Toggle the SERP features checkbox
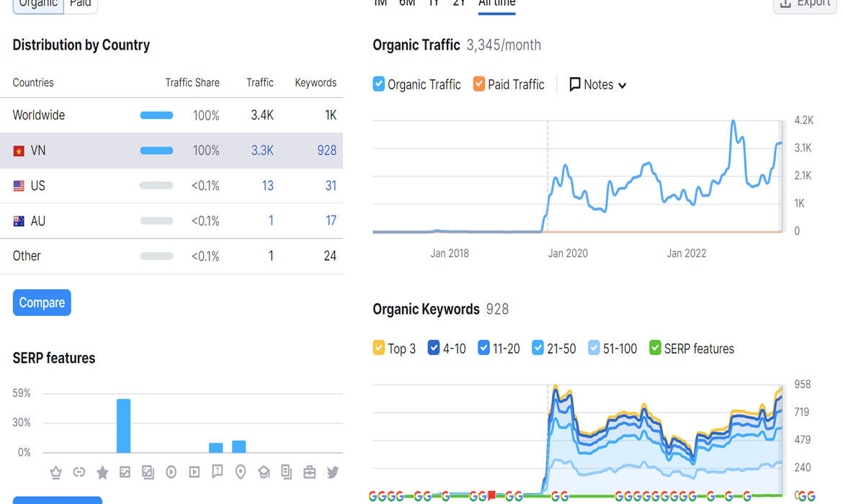 pos(655,348)
